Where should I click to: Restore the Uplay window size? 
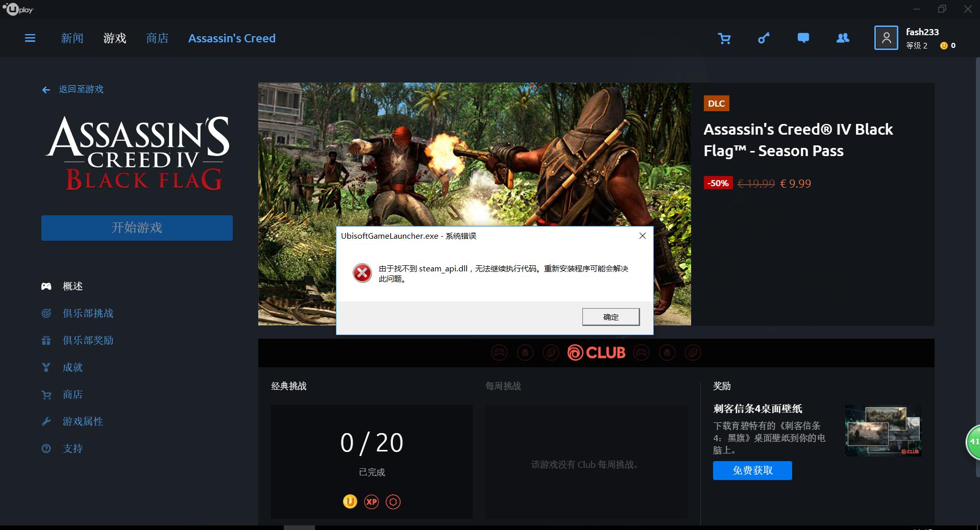click(x=942, y=9)
